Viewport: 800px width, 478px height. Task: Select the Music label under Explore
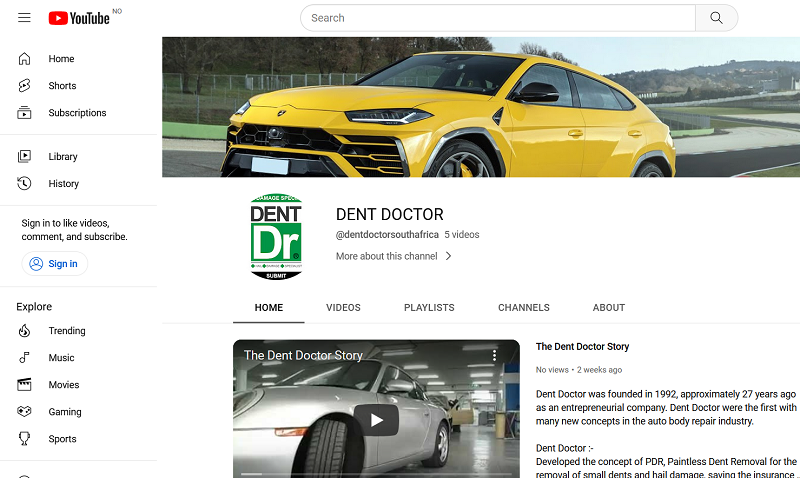(x=61, y=358)
